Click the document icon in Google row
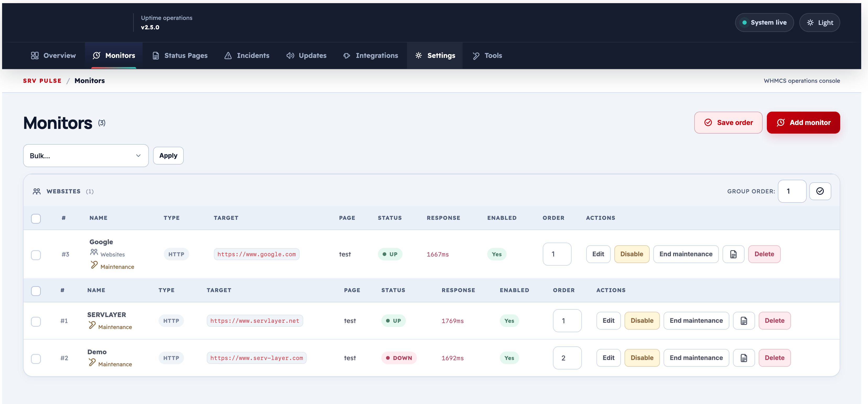The height and width of the screenshot is (404, 868). pyautogui.click(x=733, y=254)
